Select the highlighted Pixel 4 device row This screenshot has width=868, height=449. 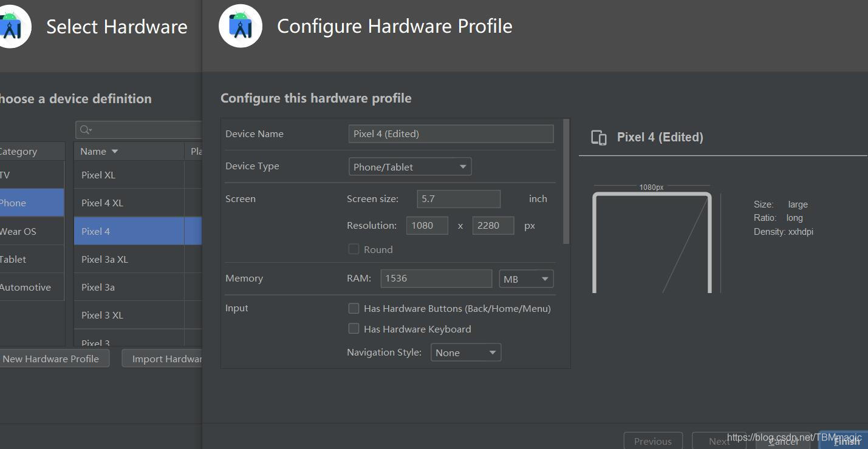(138, 231)
